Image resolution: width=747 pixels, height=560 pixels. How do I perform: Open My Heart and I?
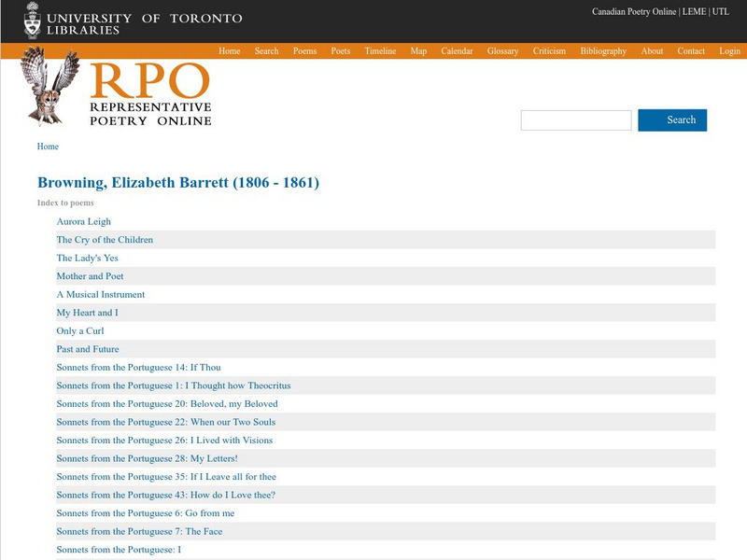pos(87,313)
